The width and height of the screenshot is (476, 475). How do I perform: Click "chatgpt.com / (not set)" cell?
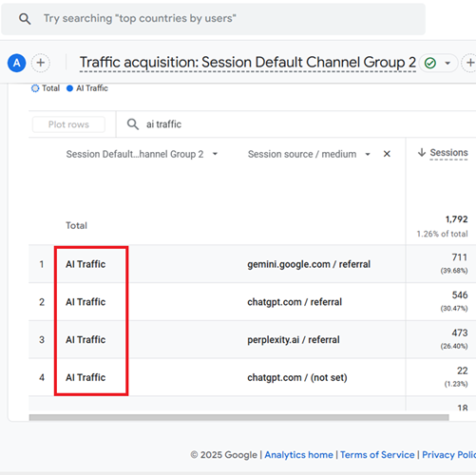pyautogui.click(x=297, y=377)
